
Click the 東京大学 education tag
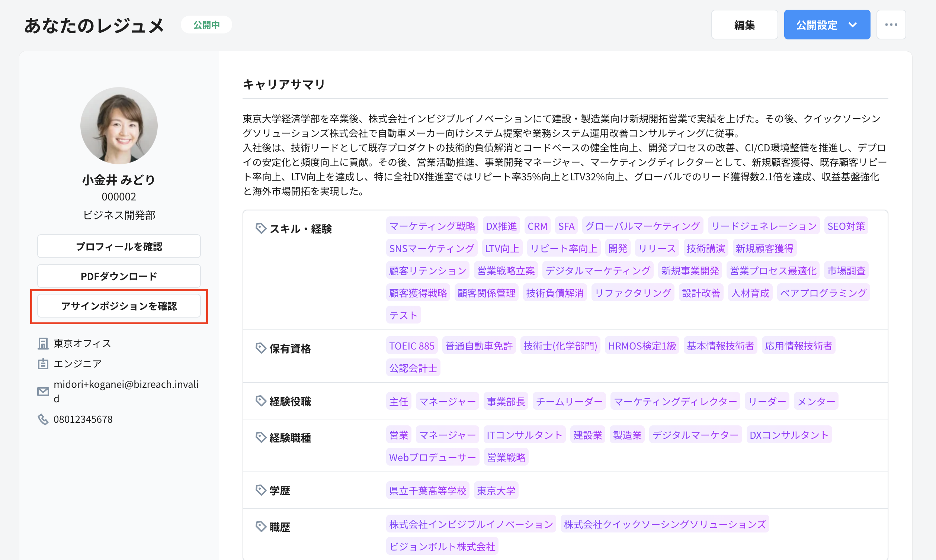496,490
